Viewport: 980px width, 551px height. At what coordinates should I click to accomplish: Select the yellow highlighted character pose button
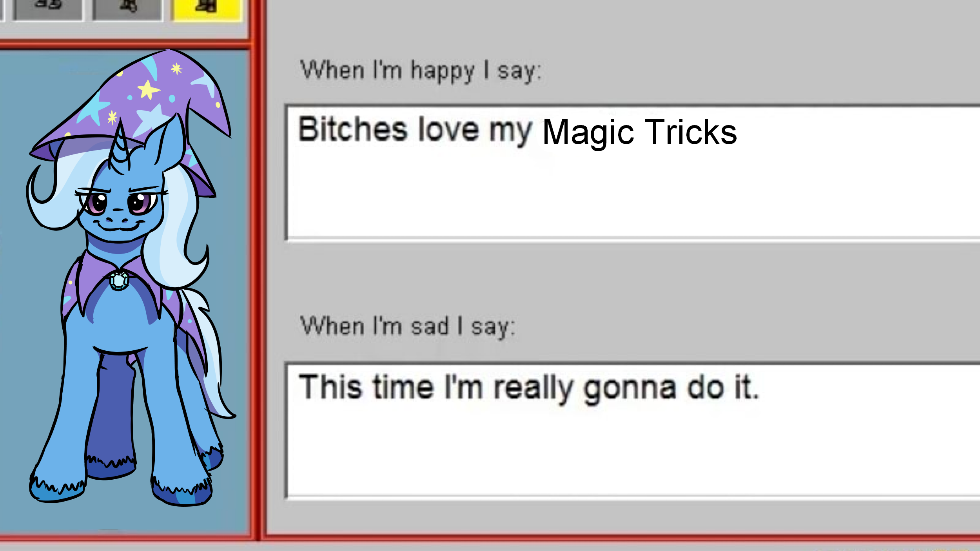click(207, 10)
